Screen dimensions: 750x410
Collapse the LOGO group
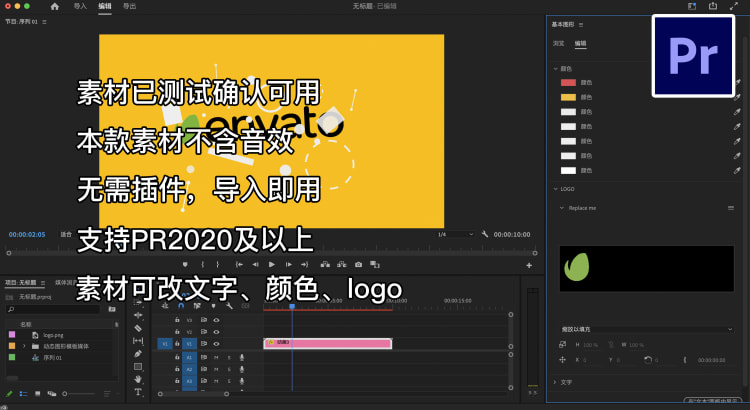pos(556,189)
